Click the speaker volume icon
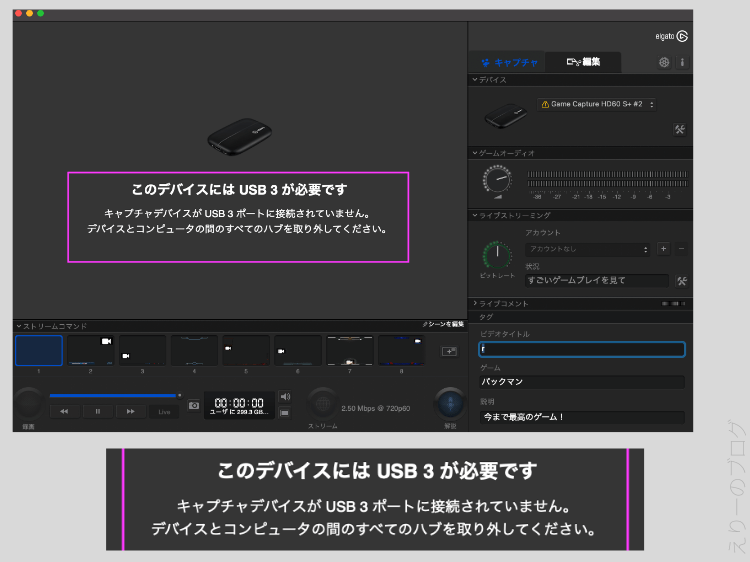Image resolution: width=750 pixels, height=562 pixels. pyautogui.click(x=285, y=396)
